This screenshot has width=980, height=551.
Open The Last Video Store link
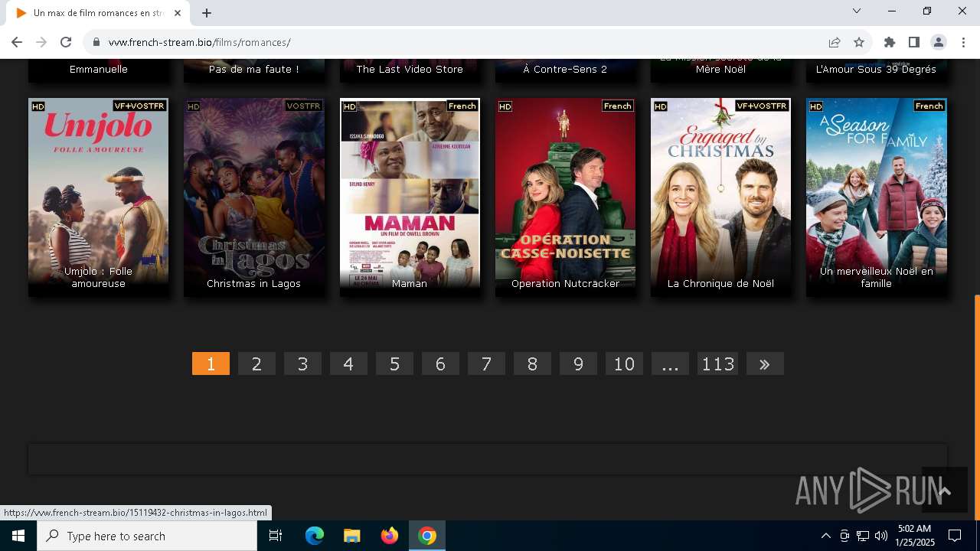tap(410, 69)
